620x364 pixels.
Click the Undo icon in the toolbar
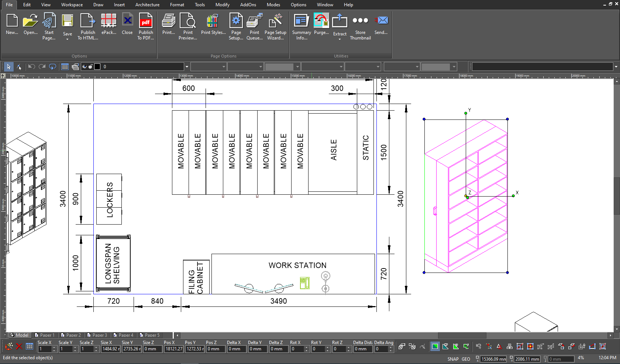[31, 66]
